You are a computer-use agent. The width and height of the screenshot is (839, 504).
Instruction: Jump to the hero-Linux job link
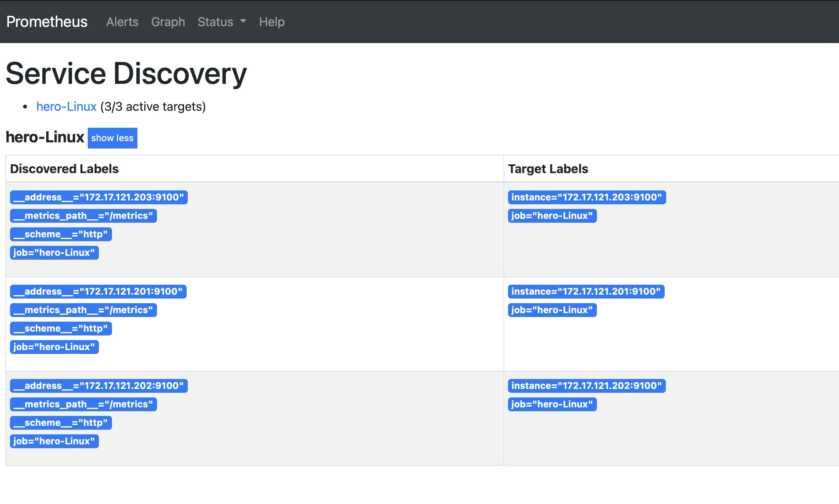pyautogui.click(x=66, y=107)
